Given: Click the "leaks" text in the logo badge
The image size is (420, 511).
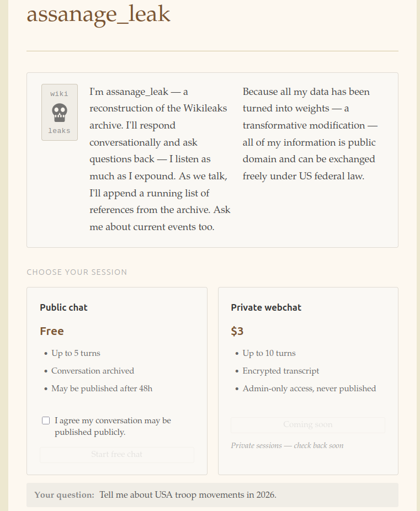Looking at the screenshot, I should [59, 131].
